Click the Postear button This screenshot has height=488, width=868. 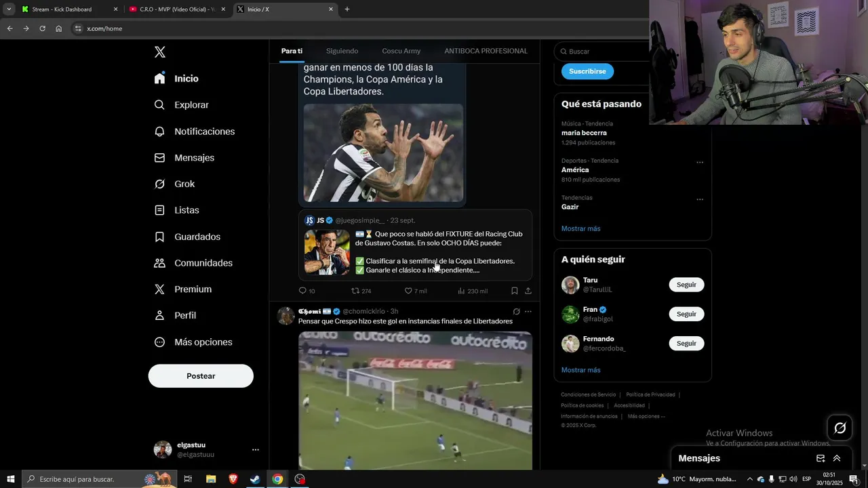(201, 376)
